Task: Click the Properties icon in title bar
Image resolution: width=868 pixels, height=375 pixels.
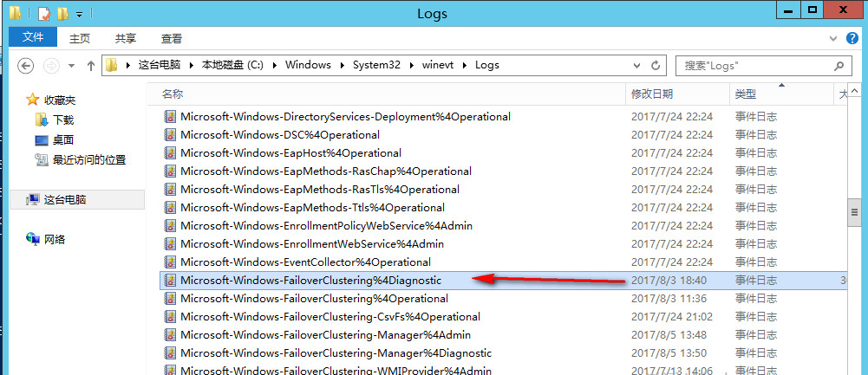Action: point(44,13)
